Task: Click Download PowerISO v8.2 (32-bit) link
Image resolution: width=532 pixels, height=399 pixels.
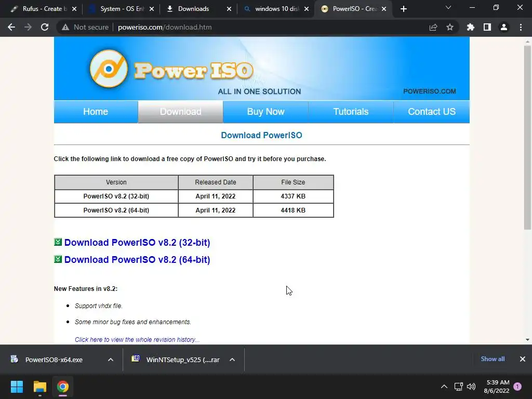Action: [x=137, y=243]
